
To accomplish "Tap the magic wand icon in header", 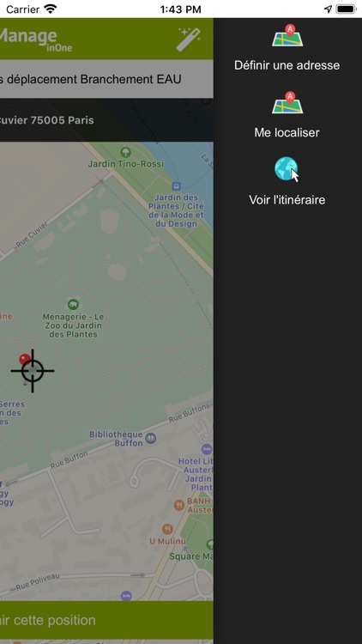I will 189,39.
